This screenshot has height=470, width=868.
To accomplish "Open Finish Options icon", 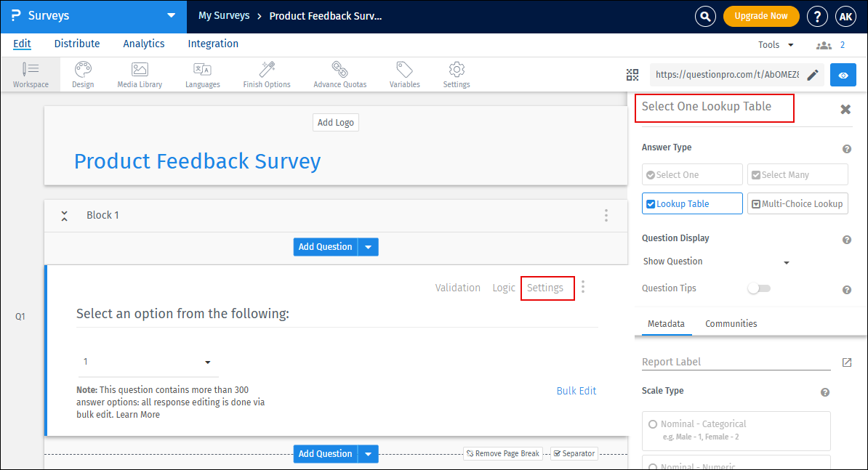I will [x=267, y=75].
